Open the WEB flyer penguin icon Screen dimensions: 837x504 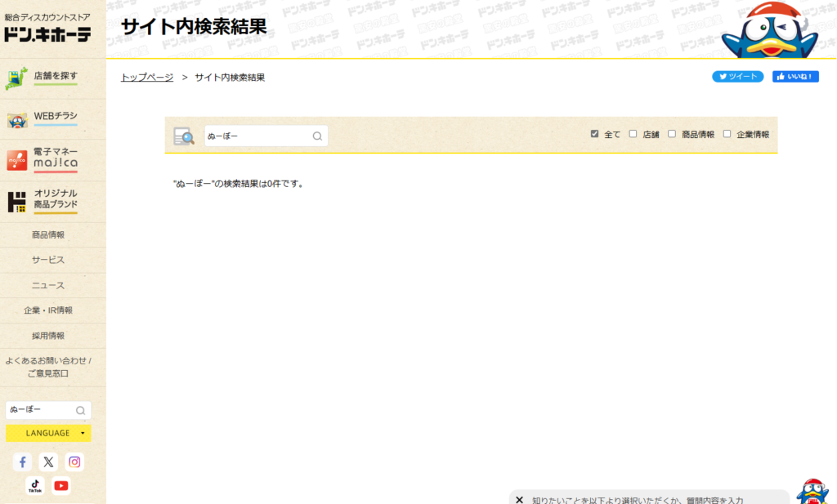coord(17,120)
